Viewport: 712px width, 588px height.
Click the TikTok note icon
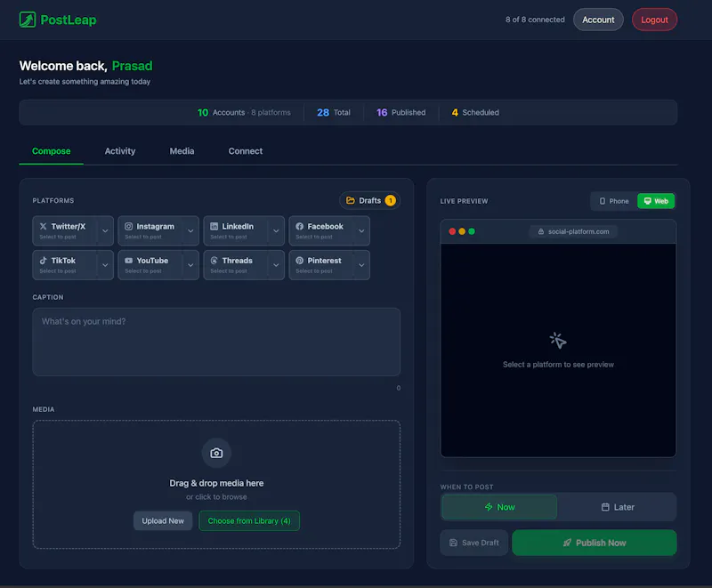pyautogui.click(x=43, y=261)
